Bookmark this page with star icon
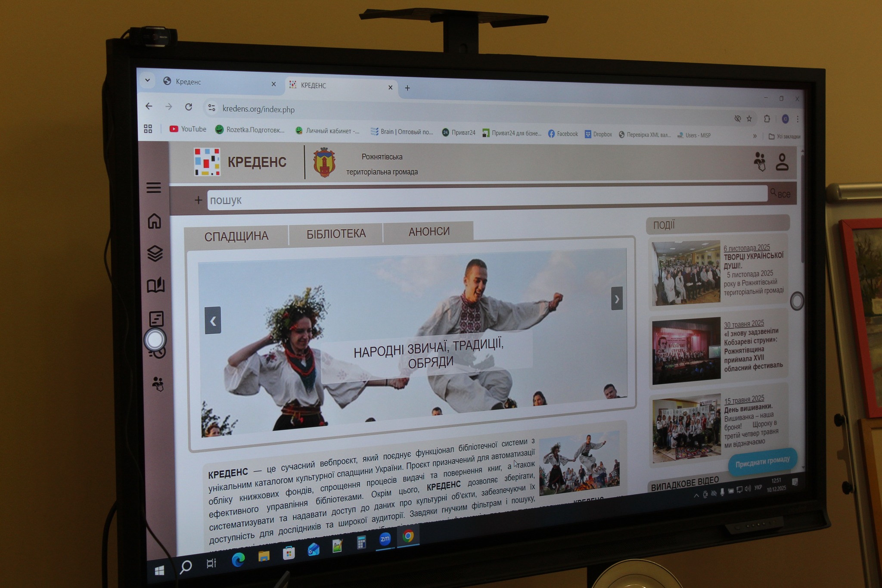Image resolution: width=882 pixels, height=588 pixels. point(749,118)
